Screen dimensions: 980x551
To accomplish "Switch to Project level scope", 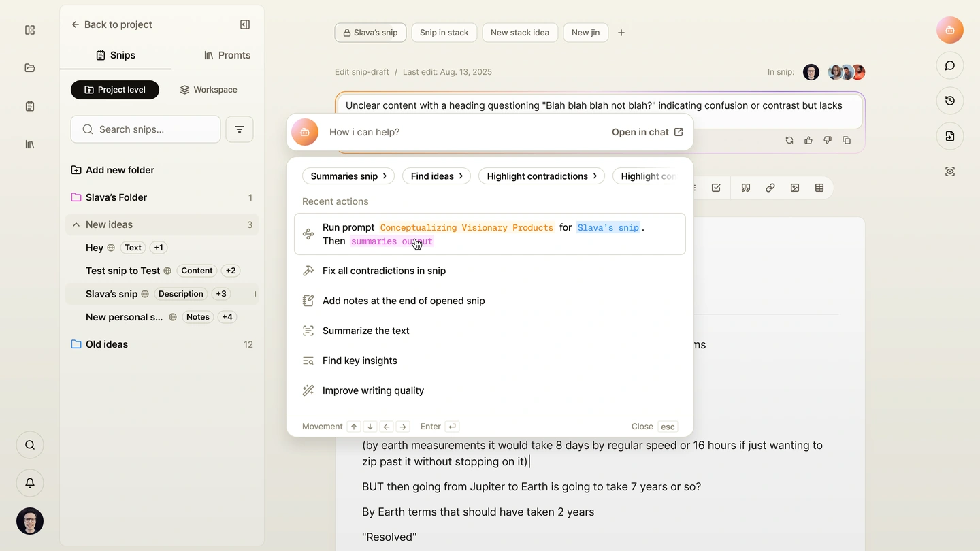I will (x=115, y=90).
